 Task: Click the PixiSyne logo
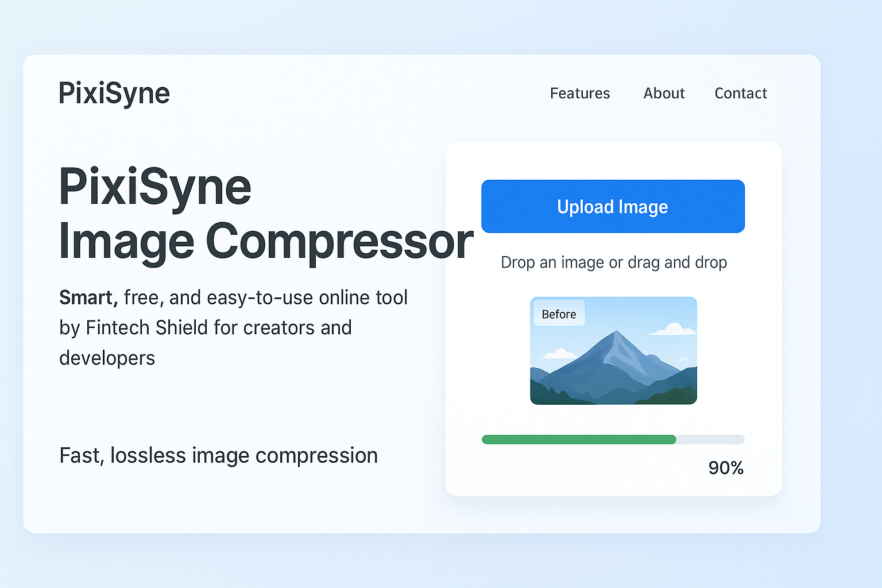pos(114,92)
